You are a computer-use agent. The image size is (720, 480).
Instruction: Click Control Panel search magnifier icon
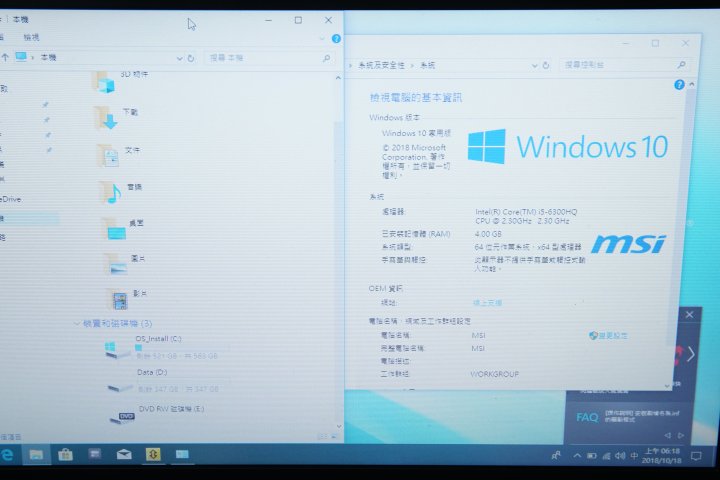click(x=681, y=65)
